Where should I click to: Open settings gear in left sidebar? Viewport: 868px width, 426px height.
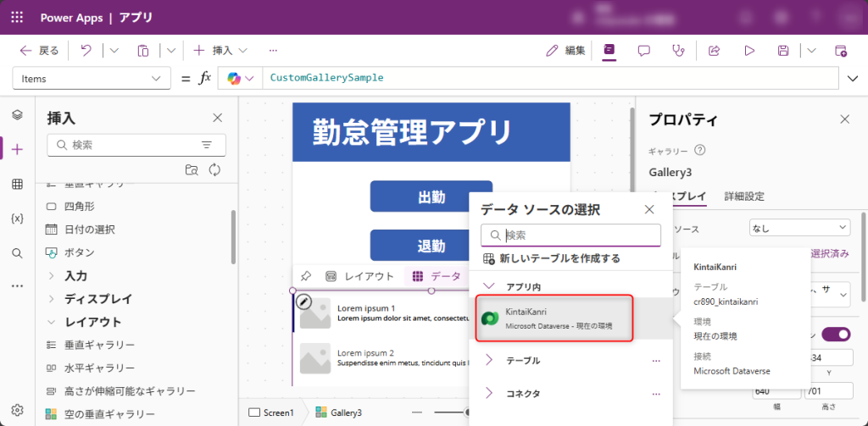pyautogui.click(x=17, y=410)
